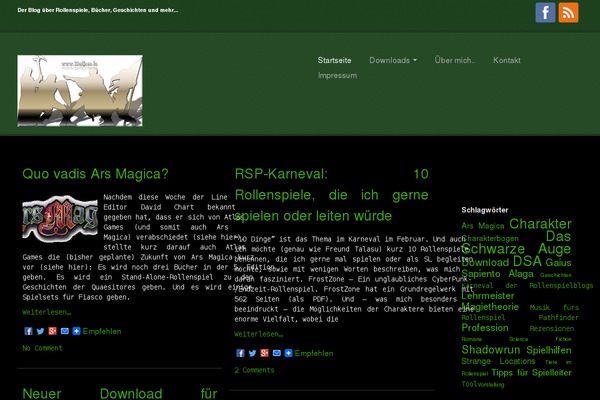Open the RSP-Karneval 10 Rollenspiele post title
The width and height of the screenshot is (600, 400).
(331, 195)
